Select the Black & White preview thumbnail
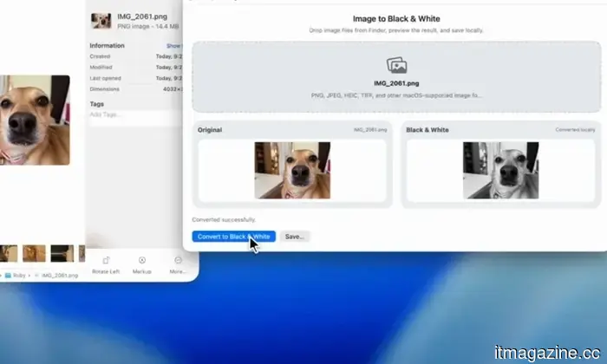 500,170
